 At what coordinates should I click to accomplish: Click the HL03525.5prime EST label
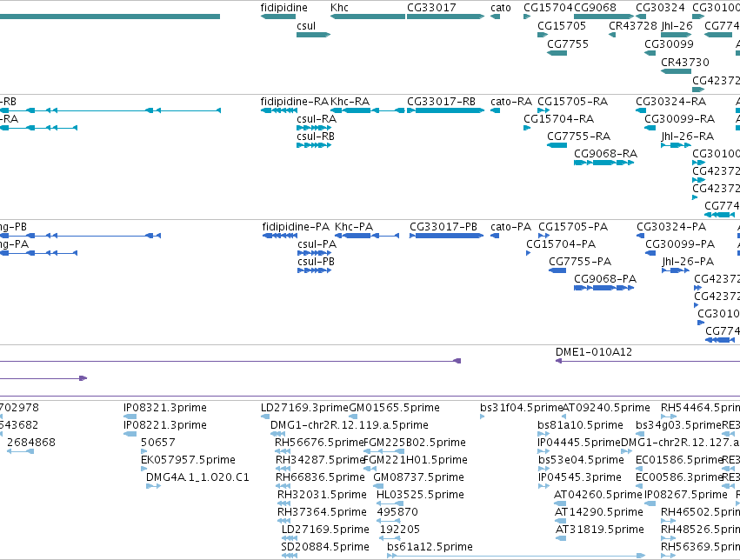pyautogui.click(x=420, y=495)
